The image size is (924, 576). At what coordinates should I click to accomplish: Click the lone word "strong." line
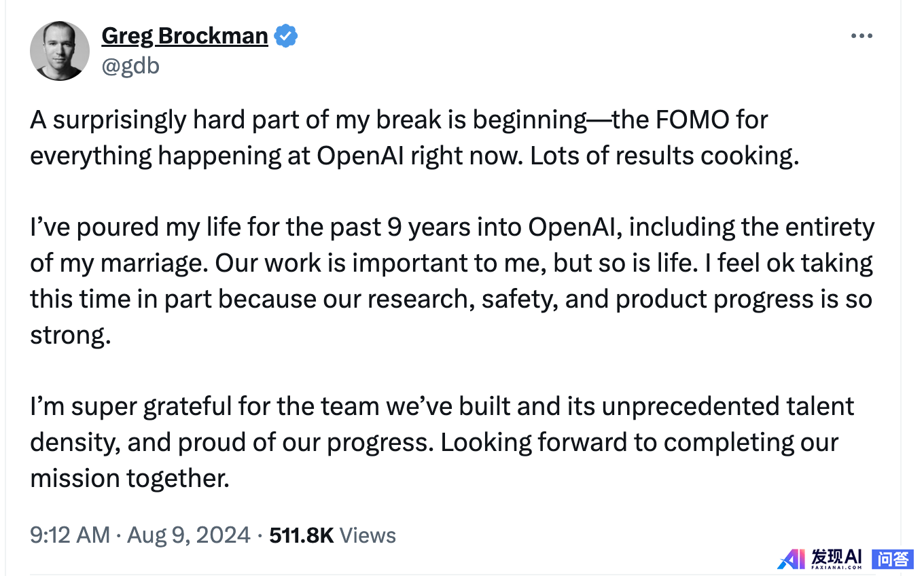pyautogui.click(x=70, y=336)
